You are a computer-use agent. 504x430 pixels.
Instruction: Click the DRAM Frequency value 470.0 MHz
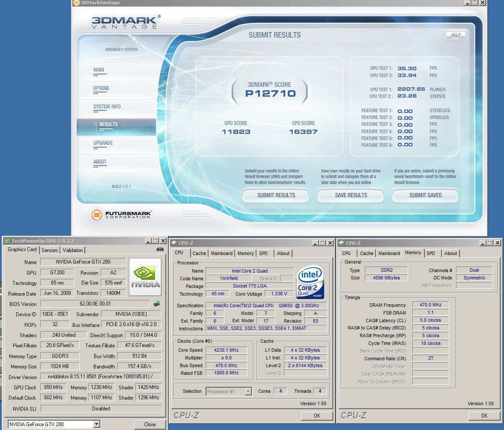click(x=430, y=305)
